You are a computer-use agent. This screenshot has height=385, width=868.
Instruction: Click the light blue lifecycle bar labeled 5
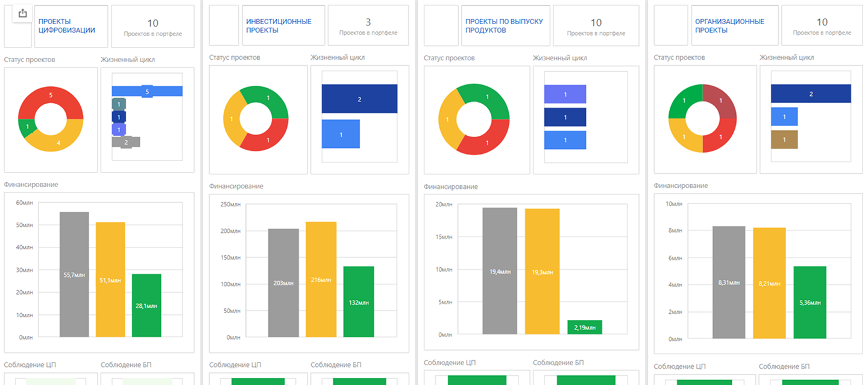pos(147,91)
